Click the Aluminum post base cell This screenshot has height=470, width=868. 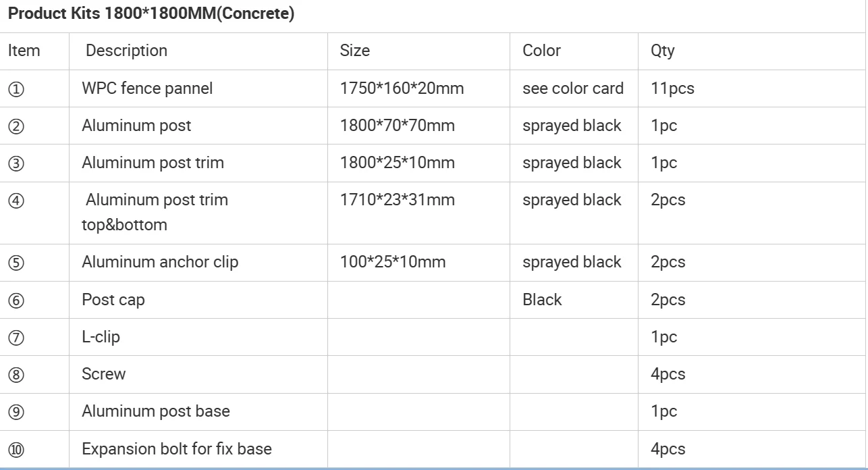pos(156,411)
